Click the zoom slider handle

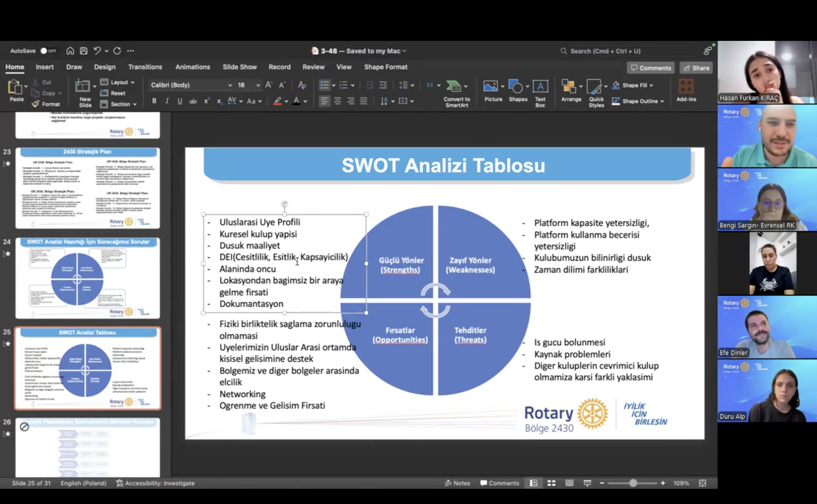coord(632,483)
